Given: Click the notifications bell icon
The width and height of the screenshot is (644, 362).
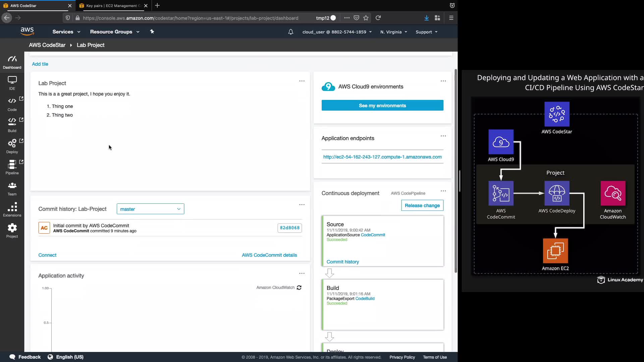Looking at the screenshot, I should (290, 32).
